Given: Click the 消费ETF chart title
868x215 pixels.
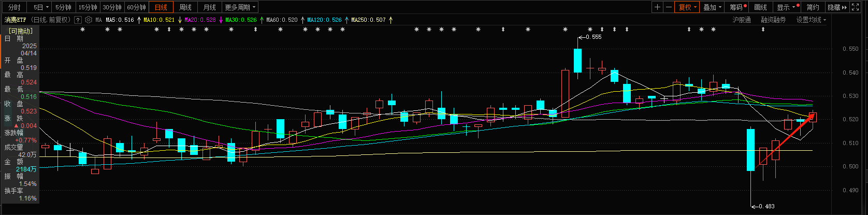Looking at the screenshot, I should [x=16, y=20].
